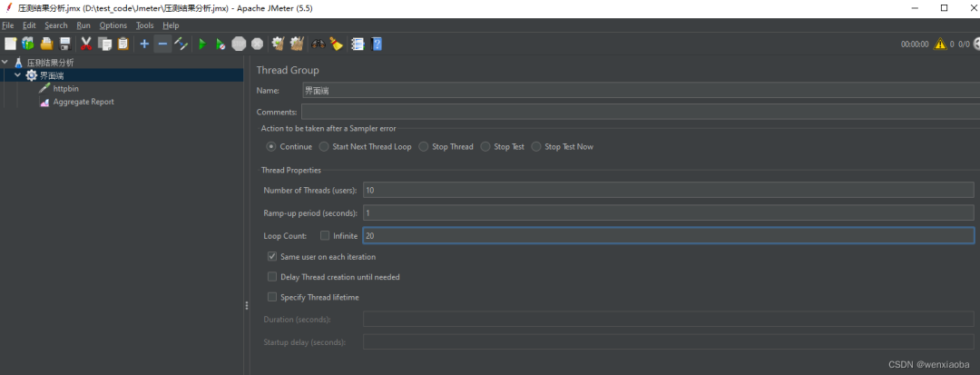Screen dimensions: 980x375
Task: Open the Run menu
Action: tap(83, 25)
